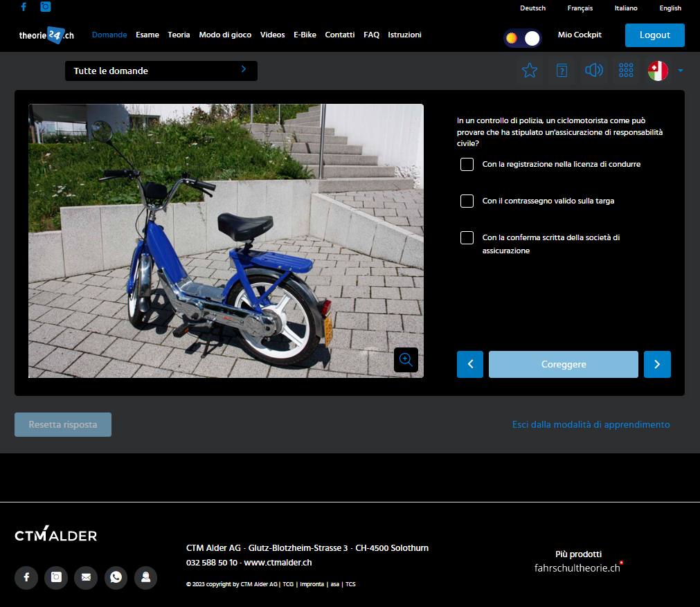Open footer contact person icon
Screen dimensions: 700x607
[x=145, y=577]
